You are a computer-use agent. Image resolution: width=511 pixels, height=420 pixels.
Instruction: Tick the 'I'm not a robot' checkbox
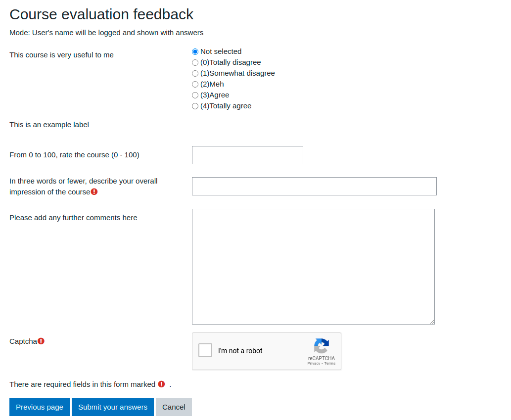pyautogui.click(x=205, y=350)
